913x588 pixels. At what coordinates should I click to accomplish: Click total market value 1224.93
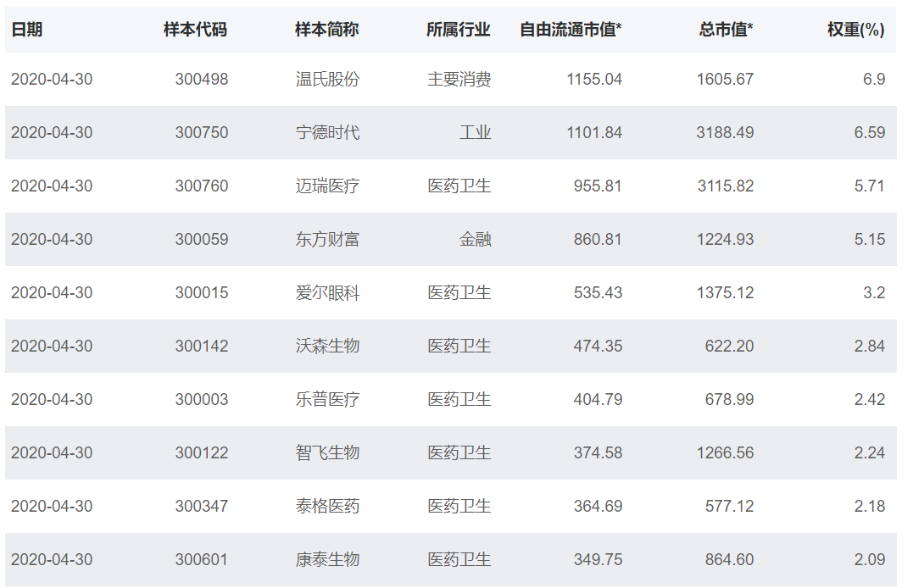[726, 239]
